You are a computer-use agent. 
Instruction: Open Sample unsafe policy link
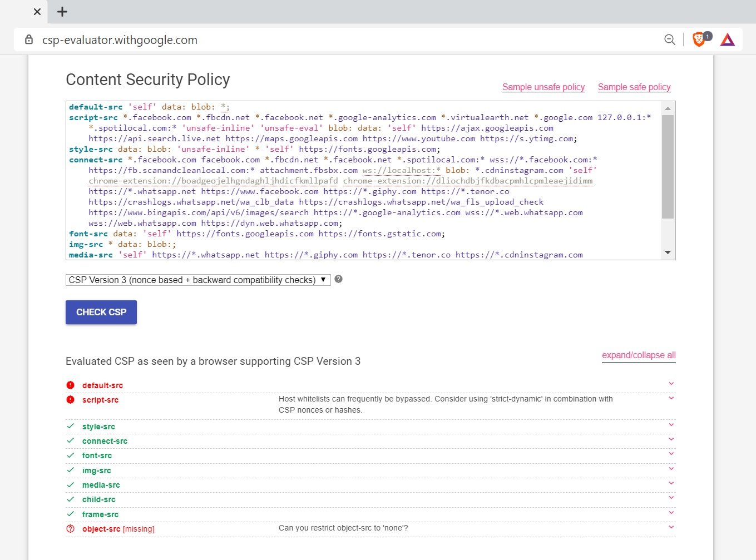pyautogui.click(x=543, y=87)
